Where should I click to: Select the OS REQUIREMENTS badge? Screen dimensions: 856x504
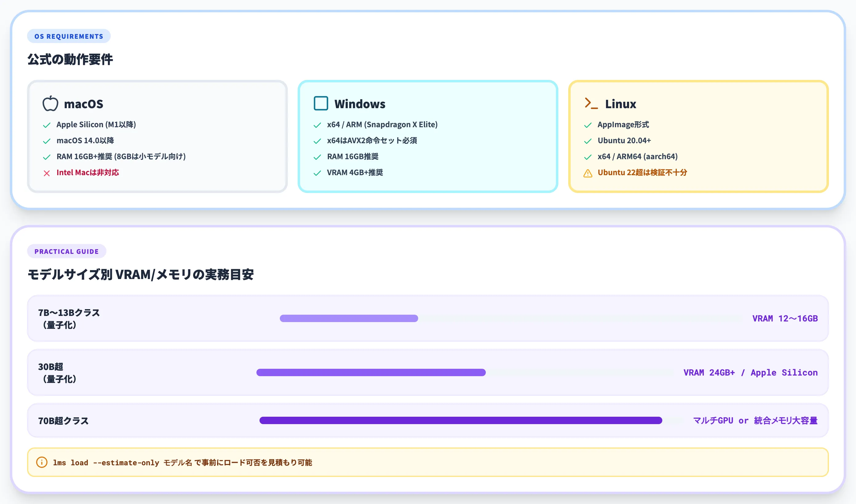(x=69, y=36)
